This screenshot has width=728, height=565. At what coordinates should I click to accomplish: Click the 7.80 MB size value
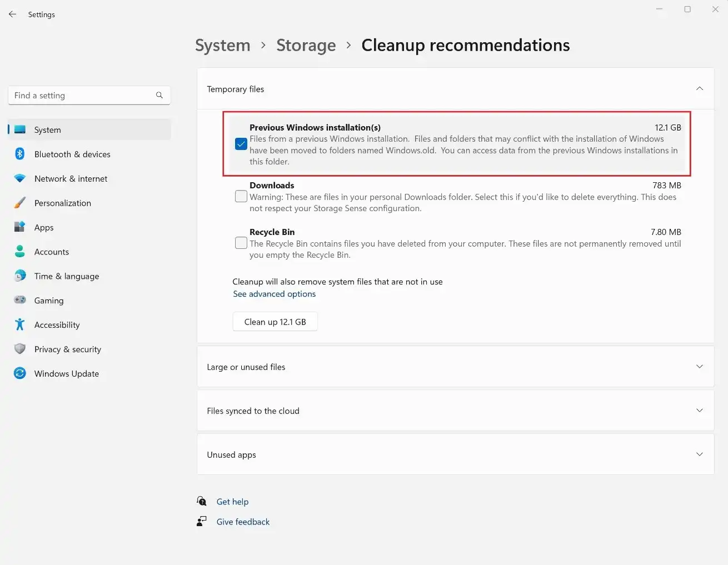click(666, 232)
